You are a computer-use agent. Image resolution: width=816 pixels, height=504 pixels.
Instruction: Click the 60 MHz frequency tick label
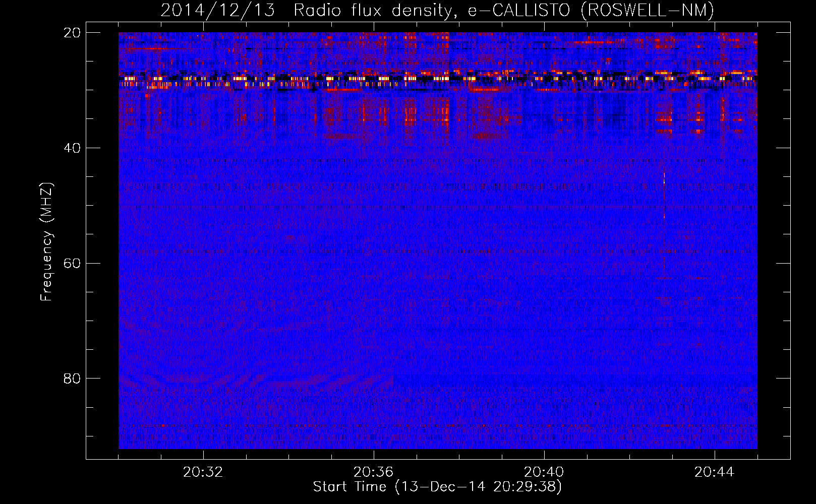pos(72,263)
